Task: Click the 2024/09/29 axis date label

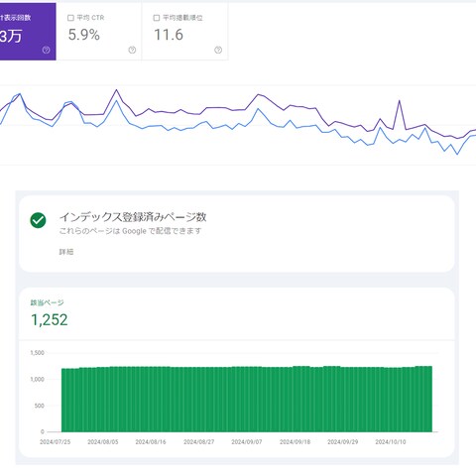Action: (x=343, y=442)
